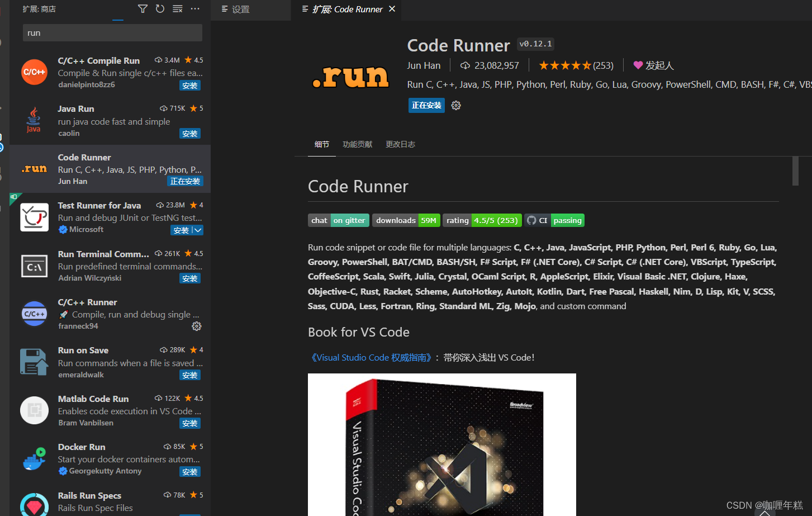Open Run on Save extension icon
Screen dimensions: 812x516
34,362
